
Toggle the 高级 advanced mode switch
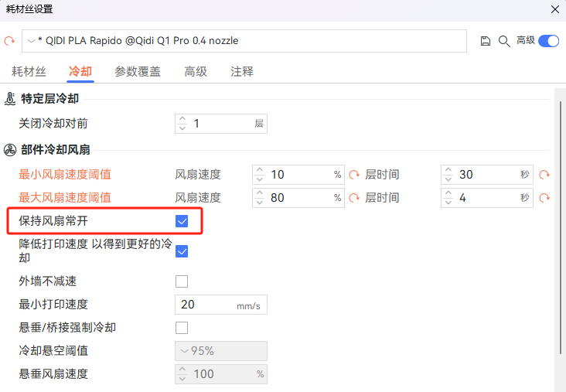pos(548,41)
